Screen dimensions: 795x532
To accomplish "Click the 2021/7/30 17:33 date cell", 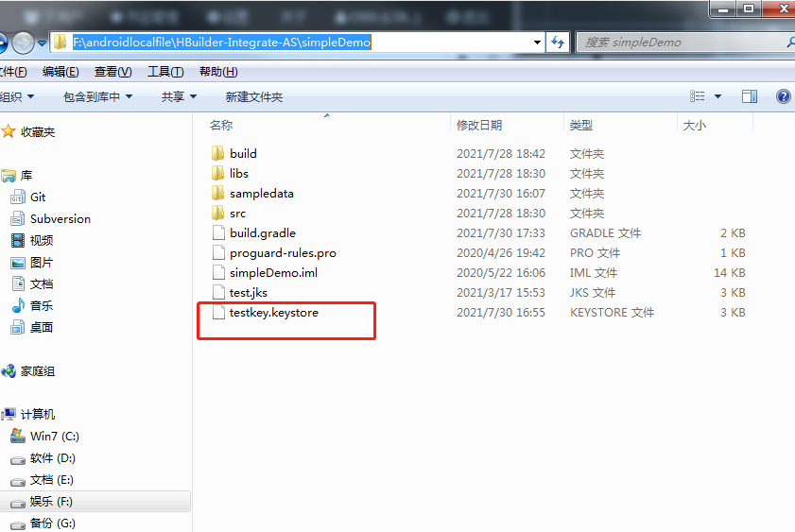I will click(501, 233).
